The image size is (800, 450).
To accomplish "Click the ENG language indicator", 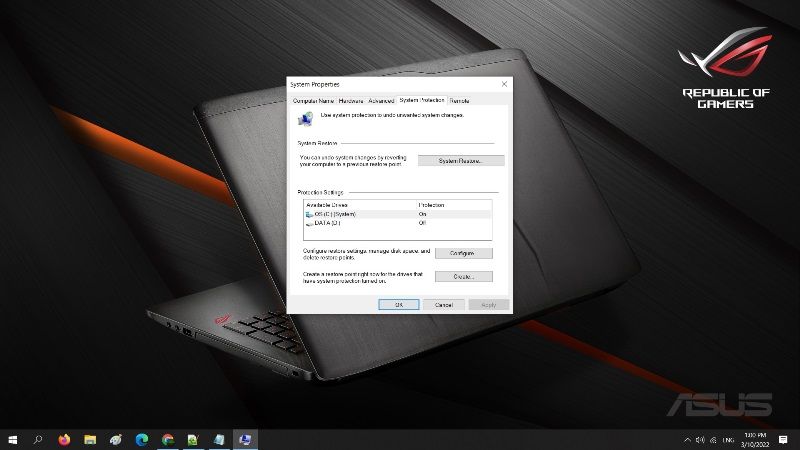I will tap(728, 440).
